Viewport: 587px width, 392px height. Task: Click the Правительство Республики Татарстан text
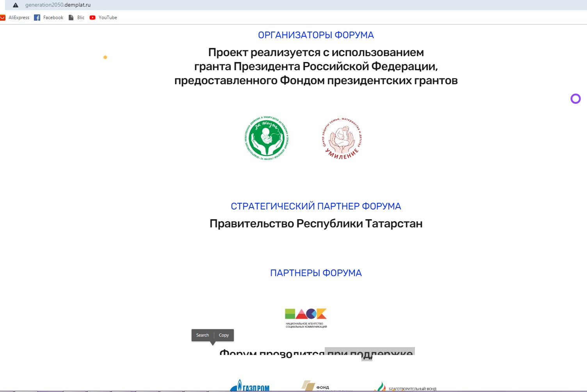coord(316,224)
